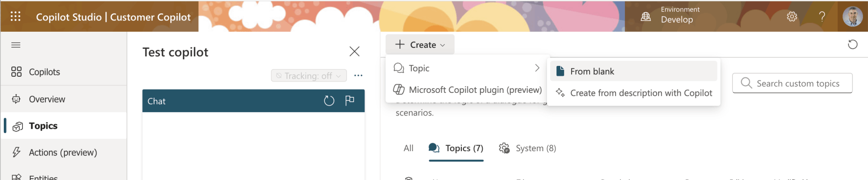Expand the Create dropdown button
Screen dimensions: 868x180
click(x=420, y=45)
